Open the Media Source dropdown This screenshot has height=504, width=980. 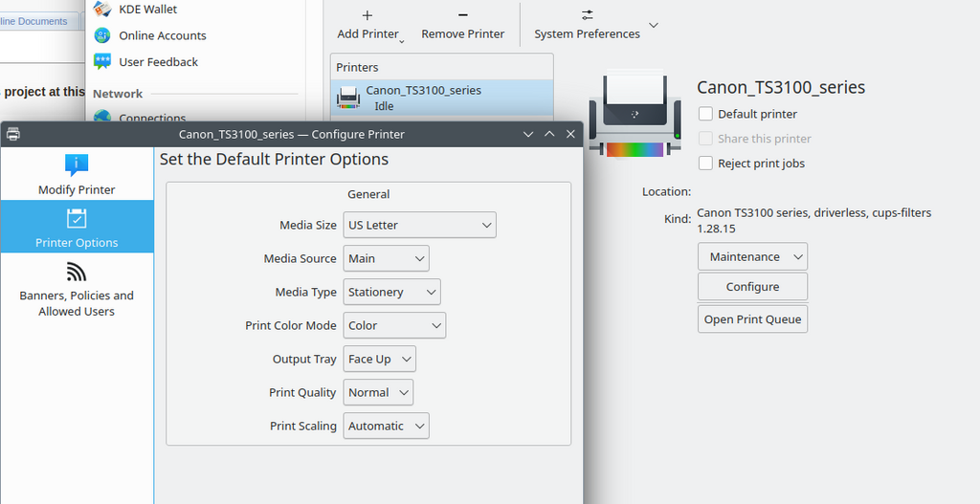point(386,258)
